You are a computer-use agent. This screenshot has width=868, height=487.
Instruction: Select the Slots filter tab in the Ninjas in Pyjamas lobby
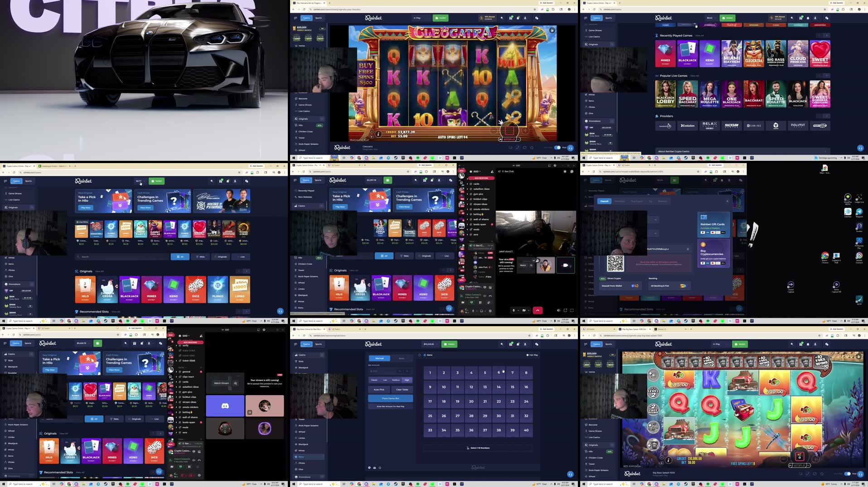(200, 256)
